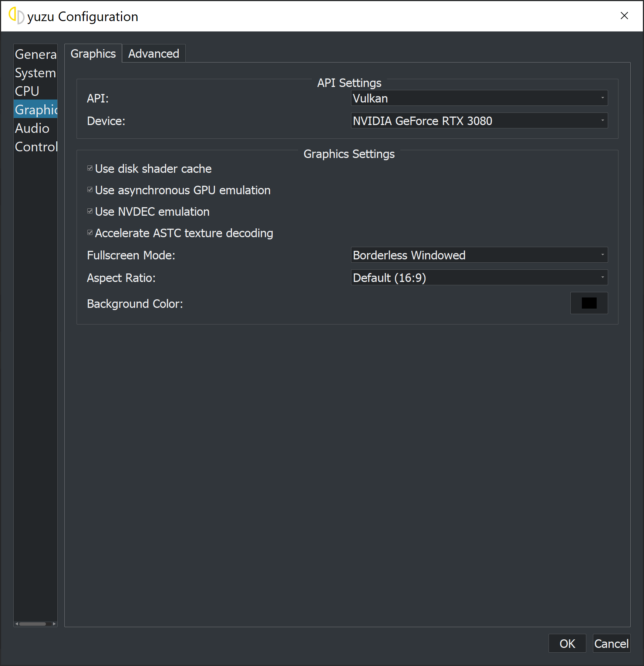
Task: Open the General settings category
Action: pos(36,54)
